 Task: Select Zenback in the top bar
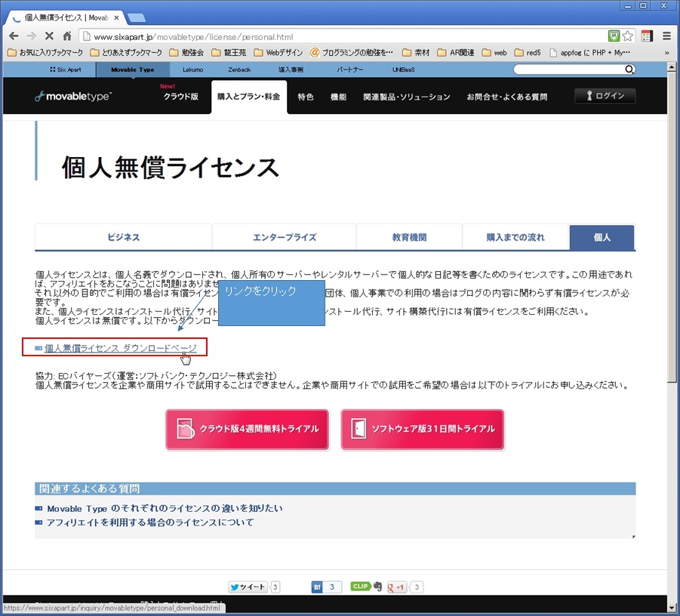click(239, 69)
